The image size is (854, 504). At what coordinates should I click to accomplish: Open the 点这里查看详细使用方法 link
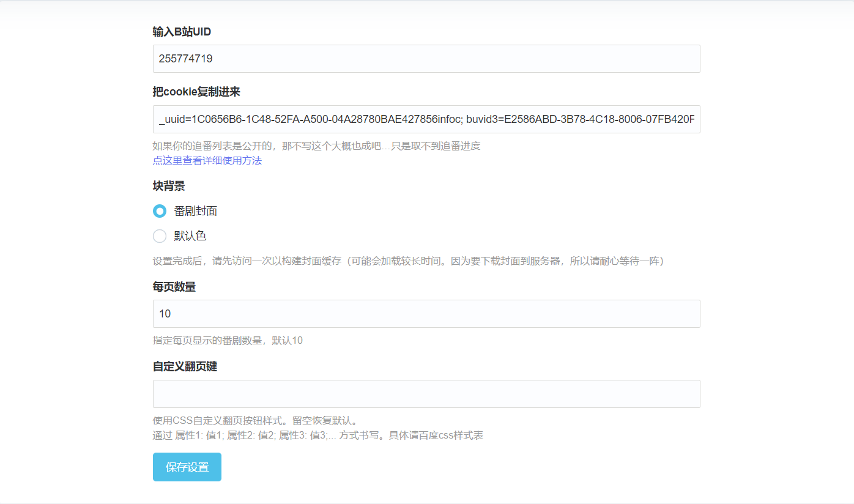(207, 160)
